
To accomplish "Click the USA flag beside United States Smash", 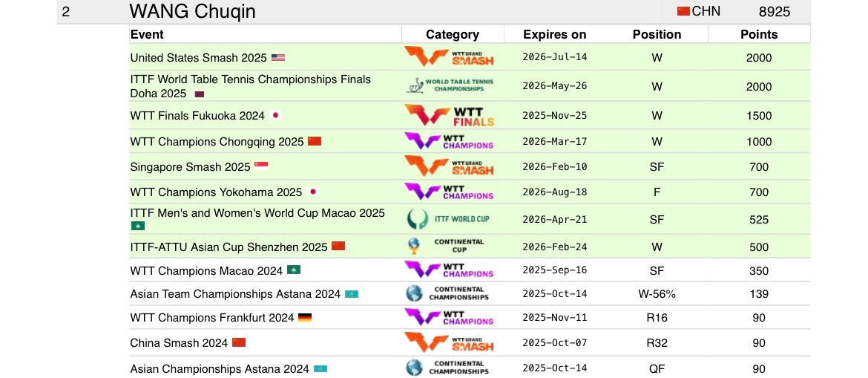I will pyautogui.click(x=278, y=58).
